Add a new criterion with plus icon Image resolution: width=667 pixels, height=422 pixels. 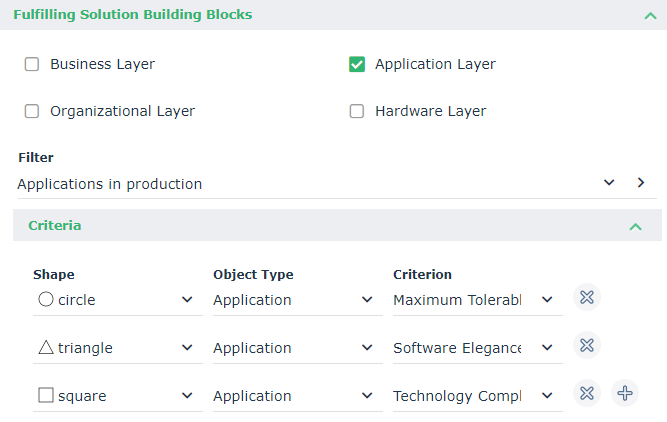[625, 394]
